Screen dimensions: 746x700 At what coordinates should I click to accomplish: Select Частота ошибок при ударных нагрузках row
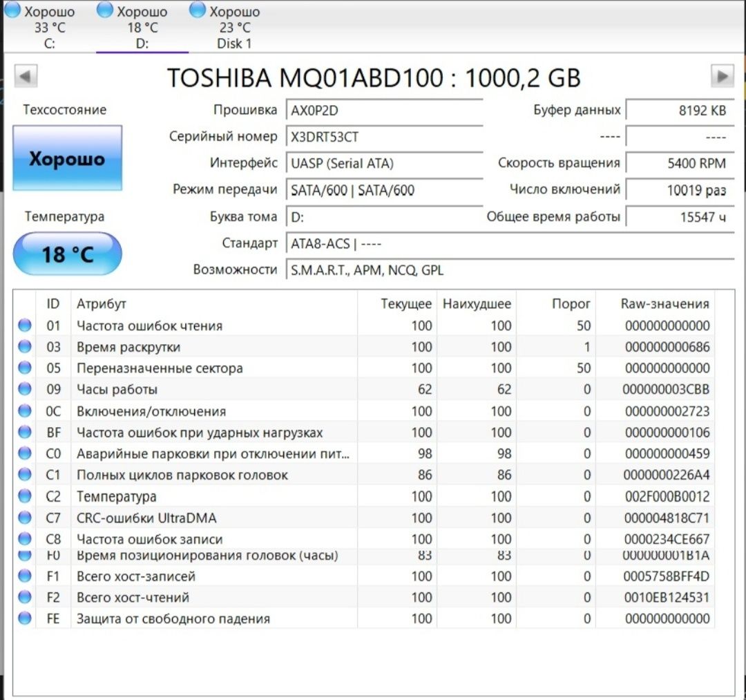tap(364, 432)
